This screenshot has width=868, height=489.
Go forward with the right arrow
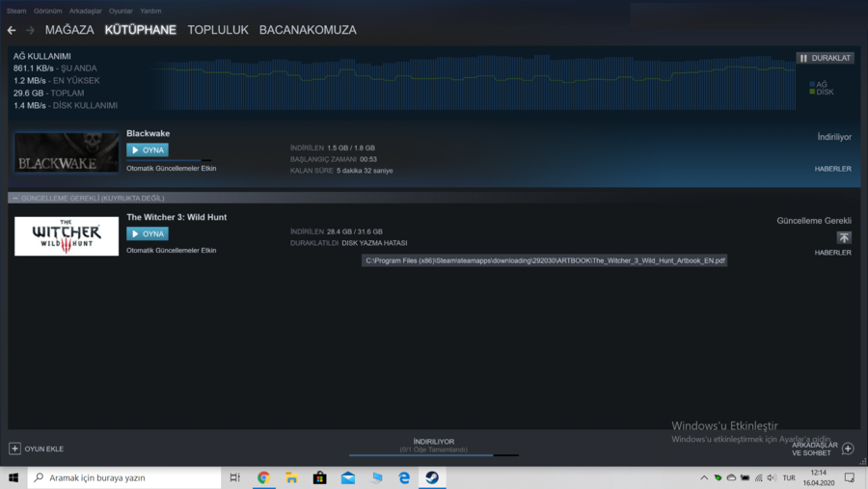[30, 31]
